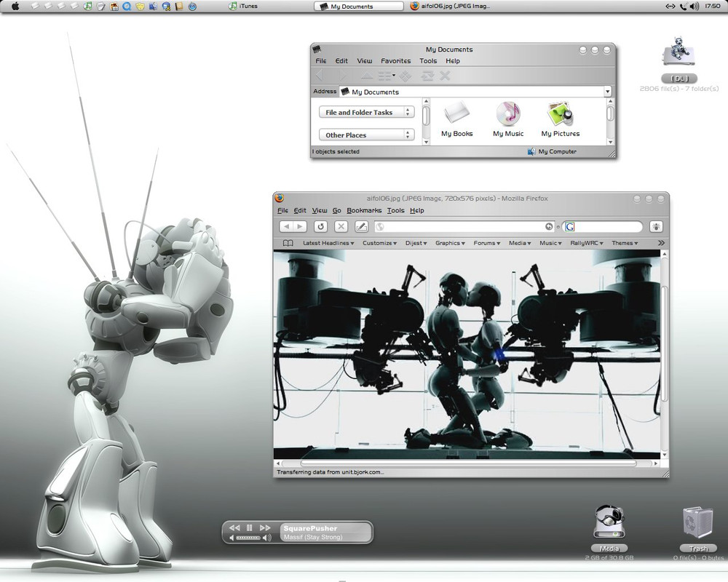Open the QuickTime quick-launch icon

coord(126,6)
